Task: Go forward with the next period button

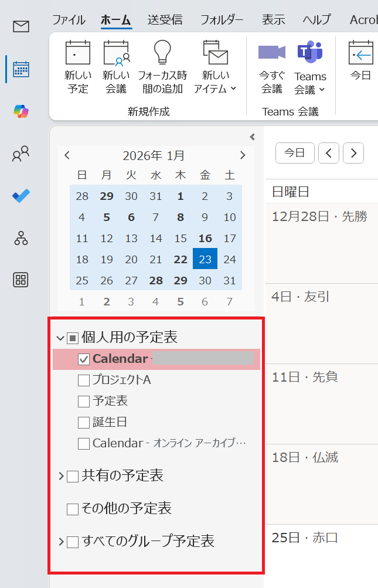Action: (x=353, y=153)
